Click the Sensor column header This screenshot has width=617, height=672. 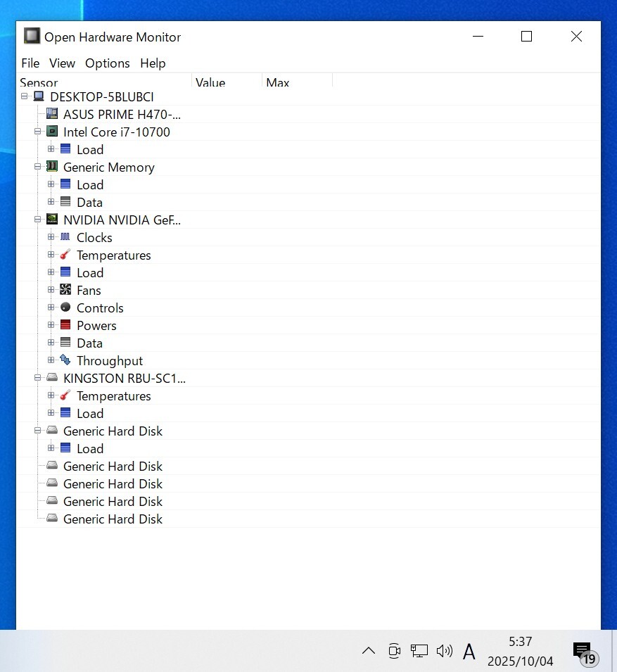[104, 81]
